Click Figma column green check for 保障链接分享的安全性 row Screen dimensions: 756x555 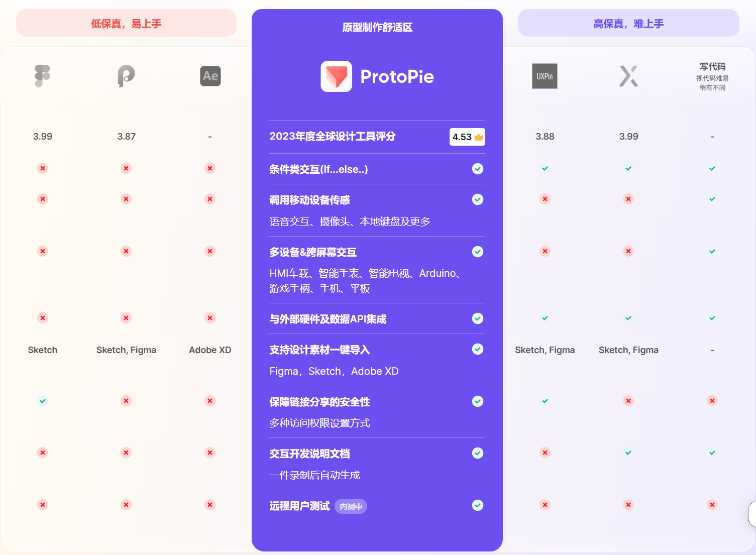tap(43, 401)
